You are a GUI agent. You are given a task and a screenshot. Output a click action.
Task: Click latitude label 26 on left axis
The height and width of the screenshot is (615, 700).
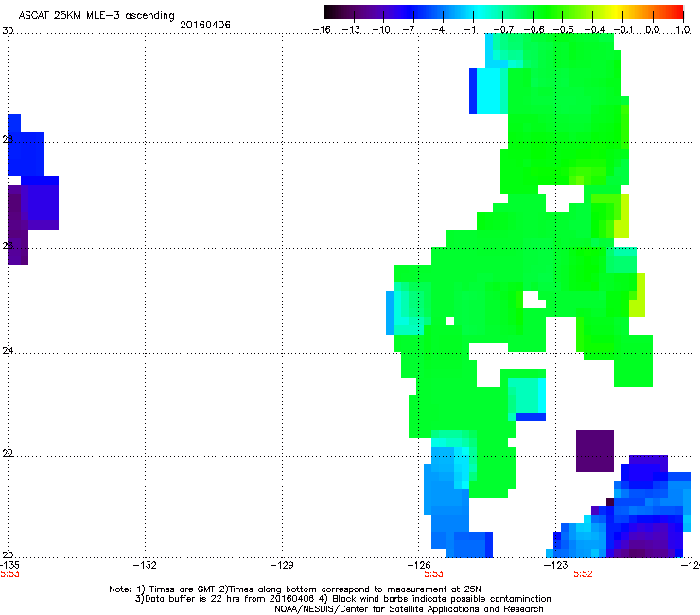tap(8, 245)
